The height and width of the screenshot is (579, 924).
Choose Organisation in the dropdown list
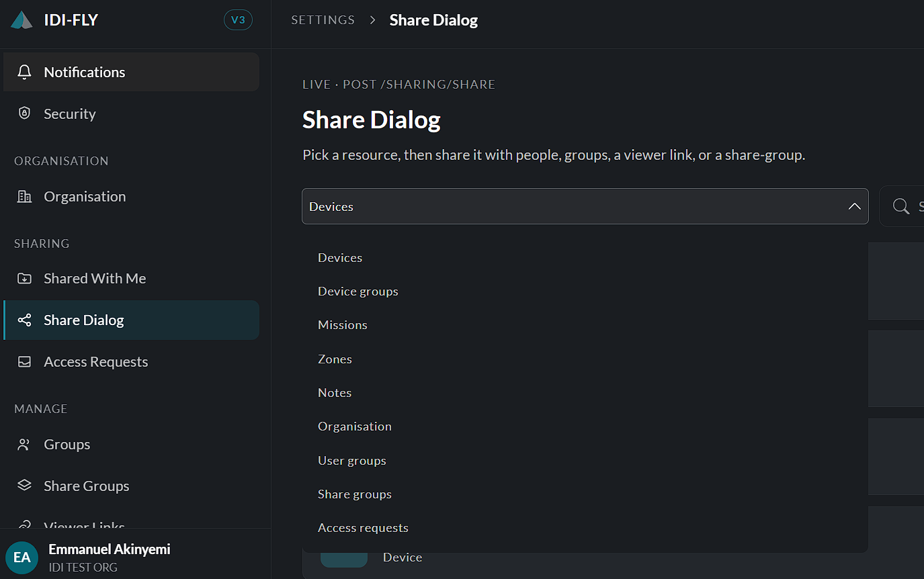pyautogui.click(x=585, y=427)
